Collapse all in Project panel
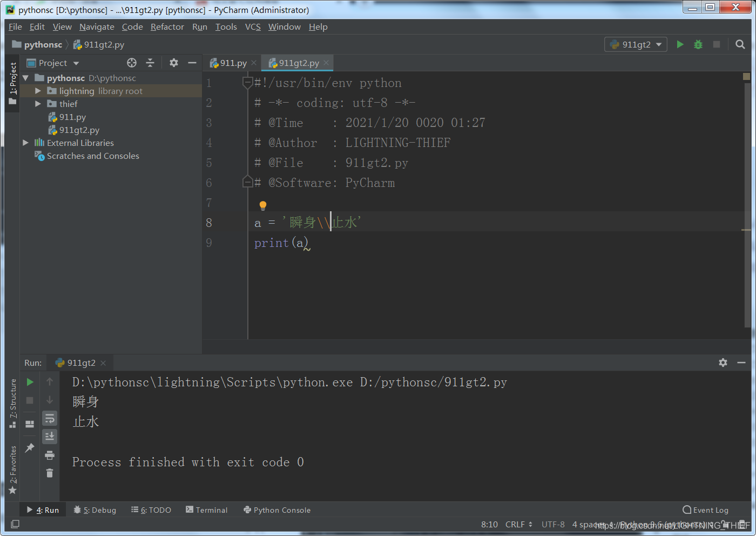The image size is (756, 536). (150, 63)
